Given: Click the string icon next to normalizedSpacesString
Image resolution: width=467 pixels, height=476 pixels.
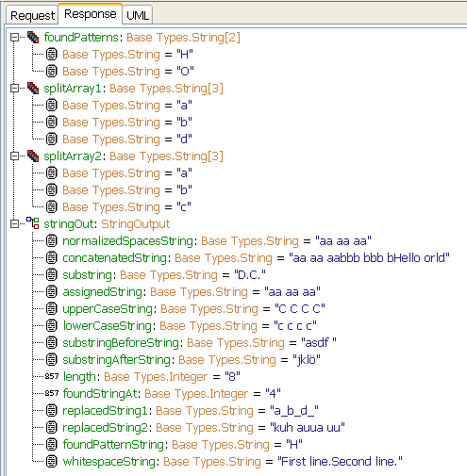Looking at the screenshot, I should [52, 241].
